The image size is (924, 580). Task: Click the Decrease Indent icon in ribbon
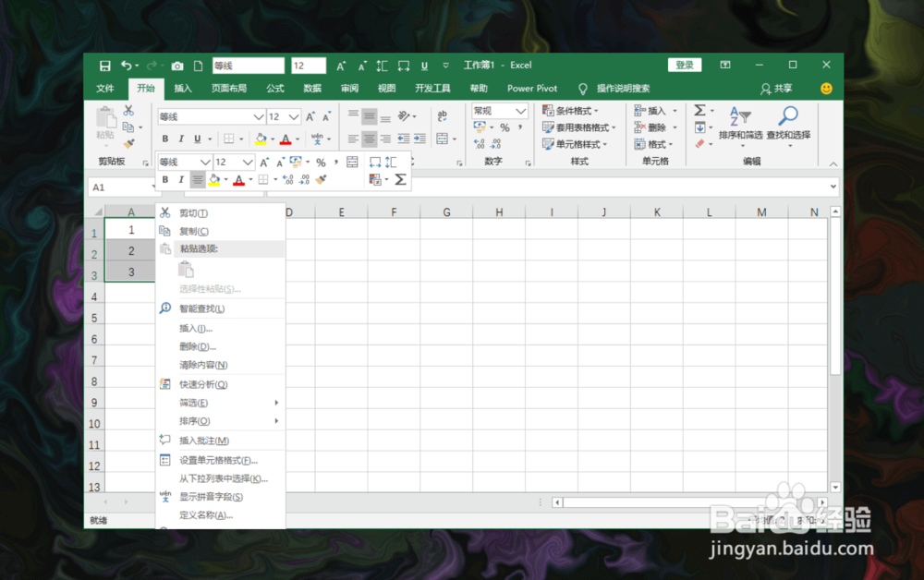[x=404, y=139]
